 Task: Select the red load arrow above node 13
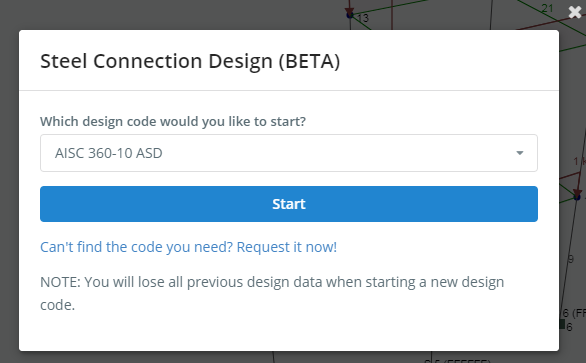349,9
